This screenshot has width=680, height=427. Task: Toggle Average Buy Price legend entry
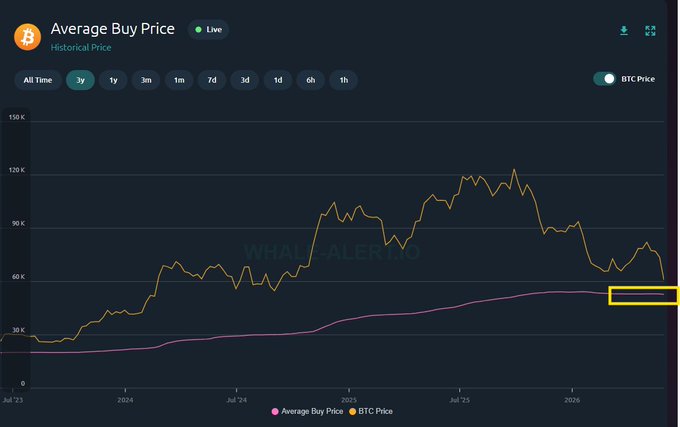pos(307,411)
